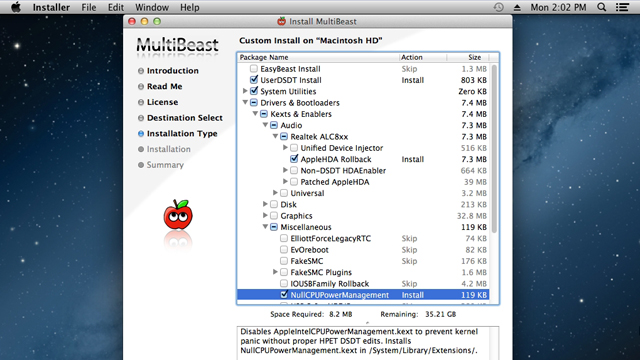Check the FakeSMC package checkbox
Image resolution: width=640 pixels, height=360 pixels.
[284, 260]
